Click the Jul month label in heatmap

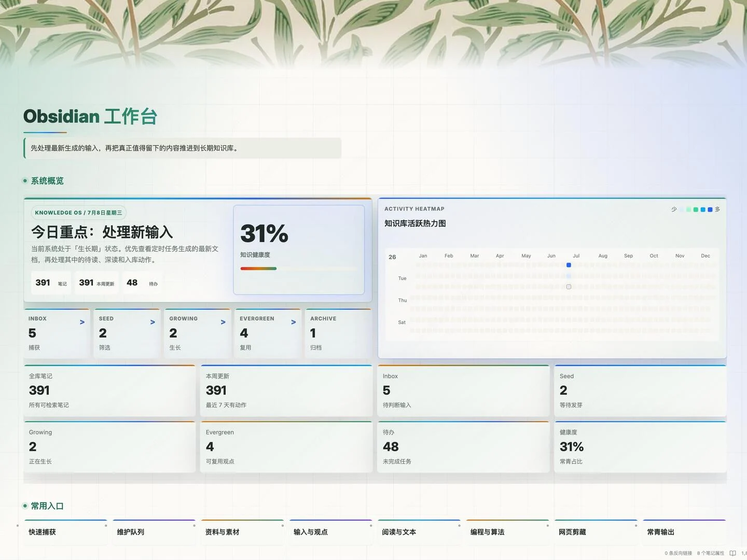(x=576, y=256)
